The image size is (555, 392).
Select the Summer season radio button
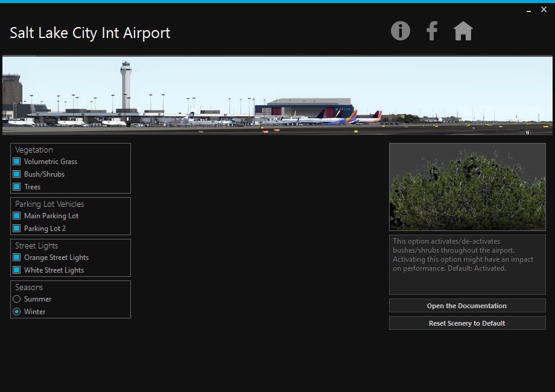click(17, 299)
